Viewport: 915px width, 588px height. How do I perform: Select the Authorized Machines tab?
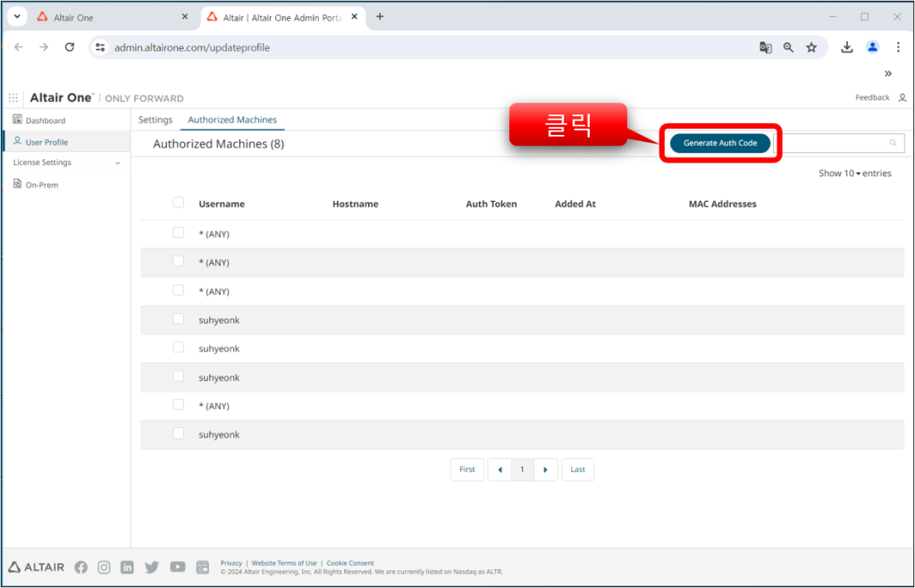232,120
